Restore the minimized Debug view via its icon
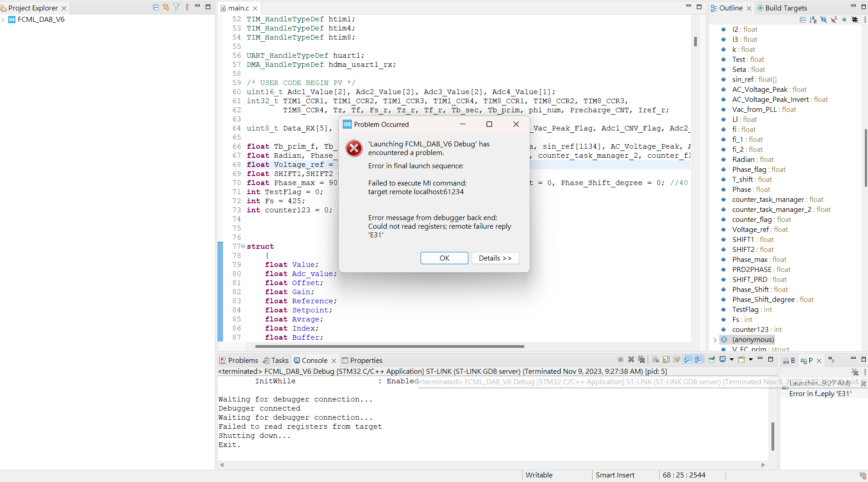The height and width of the screenshot is (482, 868). [803, 360]
